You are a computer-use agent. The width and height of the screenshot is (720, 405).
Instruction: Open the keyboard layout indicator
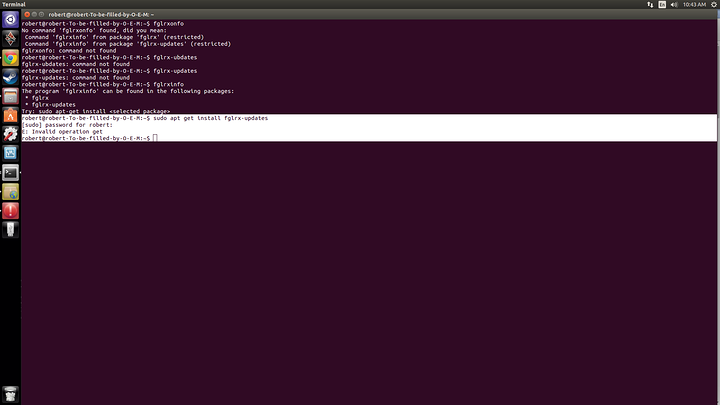click(x=662, y=5)
